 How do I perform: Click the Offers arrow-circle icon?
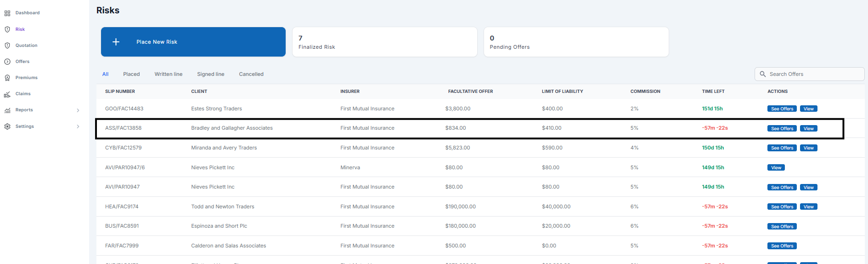point(7,62)
